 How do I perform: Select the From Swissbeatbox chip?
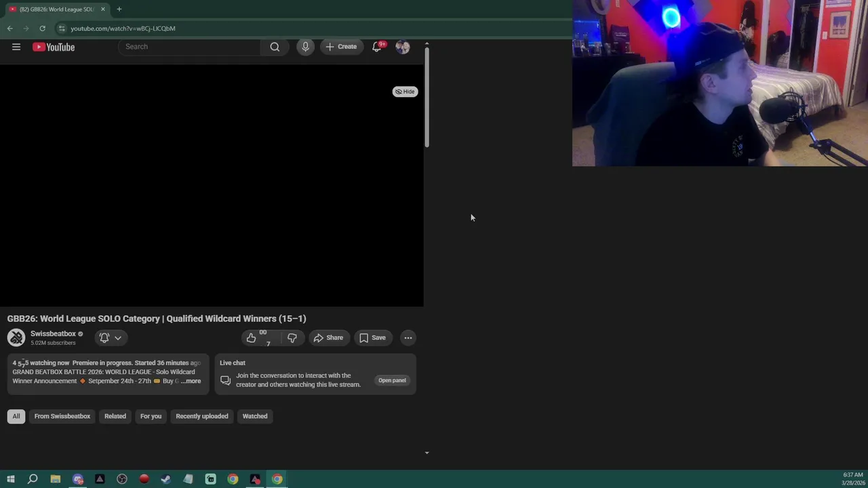pos(62,416)
